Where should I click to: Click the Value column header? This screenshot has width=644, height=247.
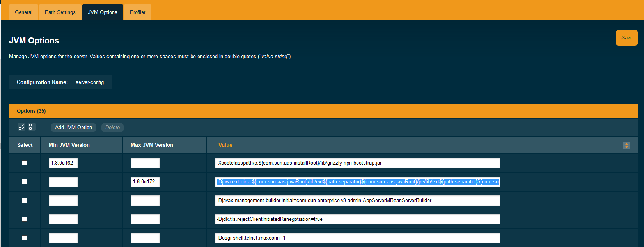pos(225,145)
